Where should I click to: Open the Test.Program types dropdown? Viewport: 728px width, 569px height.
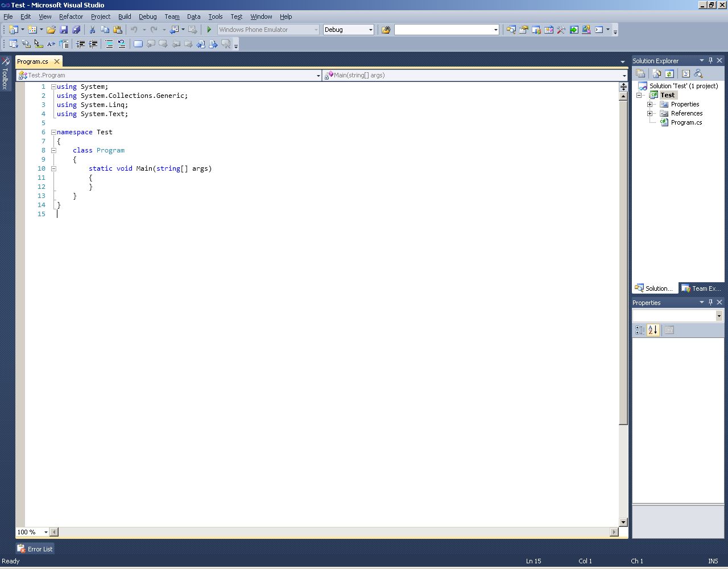click(318, 75)
